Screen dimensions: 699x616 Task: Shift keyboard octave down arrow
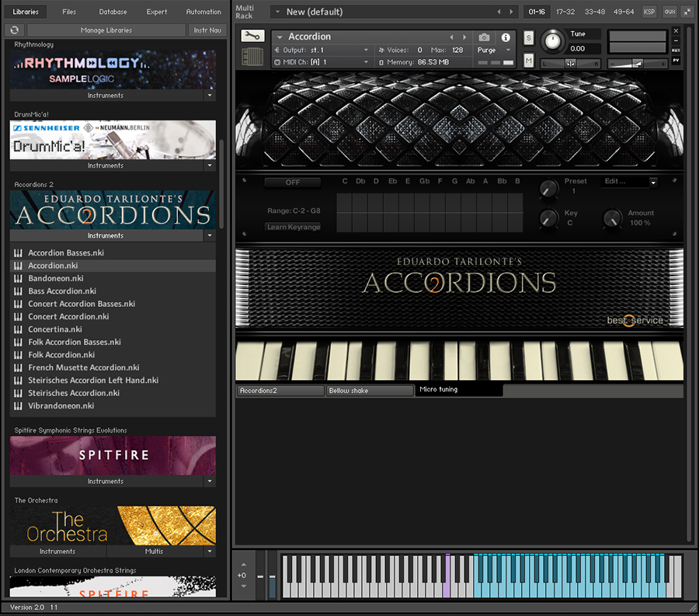(243, 586)
